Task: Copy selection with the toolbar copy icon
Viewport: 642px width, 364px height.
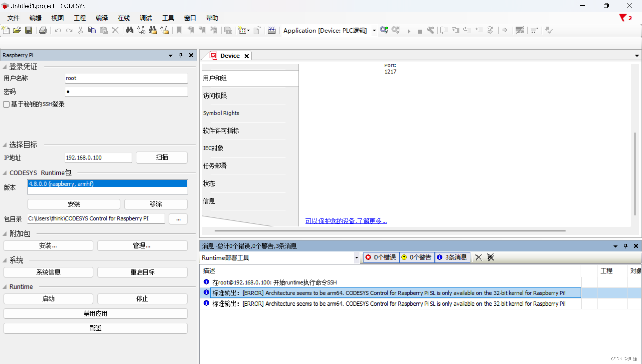Action: pos(92,30)
